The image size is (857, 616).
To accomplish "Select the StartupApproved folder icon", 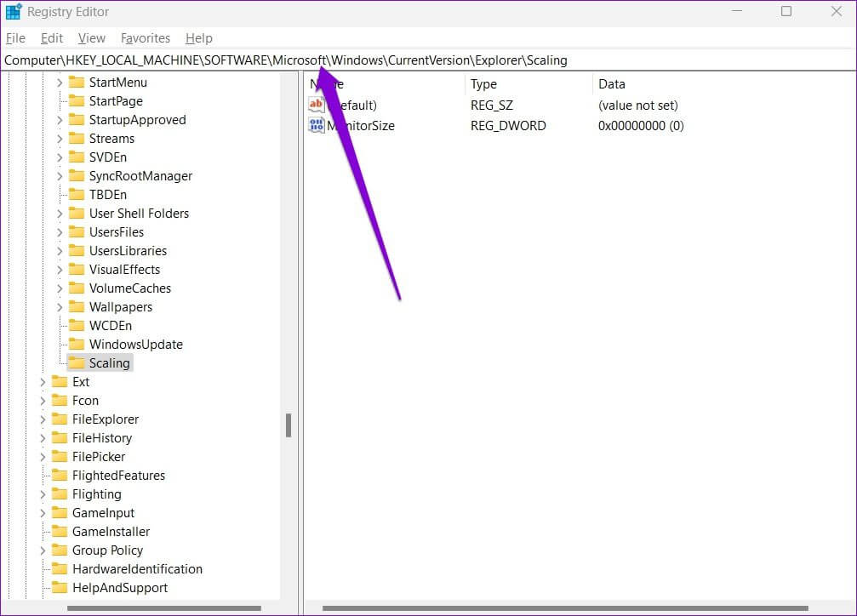I will tap(77, 119).
